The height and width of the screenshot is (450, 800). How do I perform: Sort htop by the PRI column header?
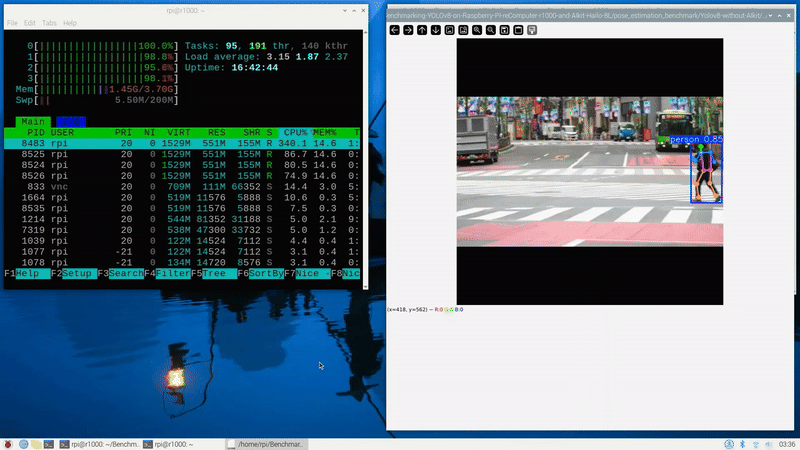123,133
